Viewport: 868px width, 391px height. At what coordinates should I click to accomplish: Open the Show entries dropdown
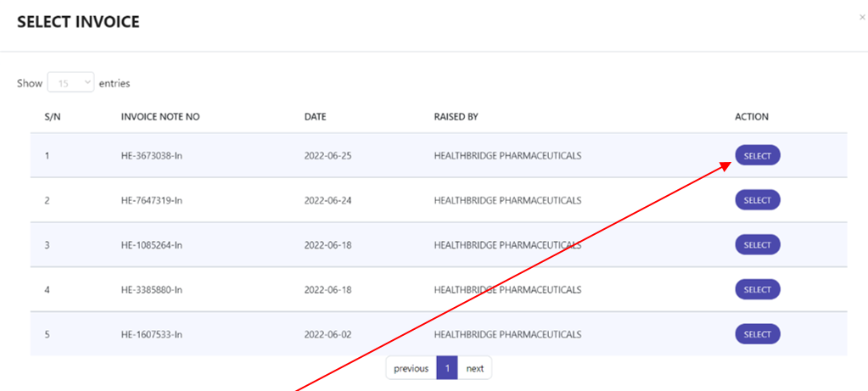pos(71,83)
